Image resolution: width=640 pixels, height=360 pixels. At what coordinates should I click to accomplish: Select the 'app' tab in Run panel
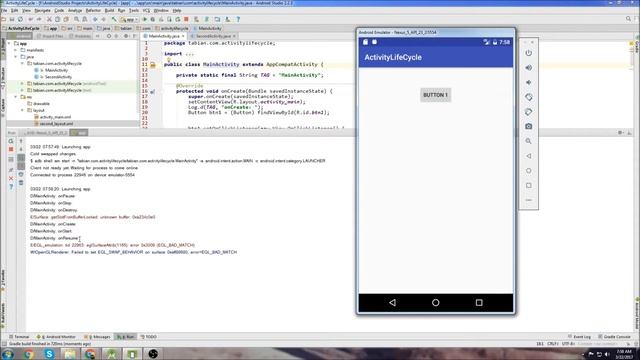pyautogui.click(x=79, y=133)
